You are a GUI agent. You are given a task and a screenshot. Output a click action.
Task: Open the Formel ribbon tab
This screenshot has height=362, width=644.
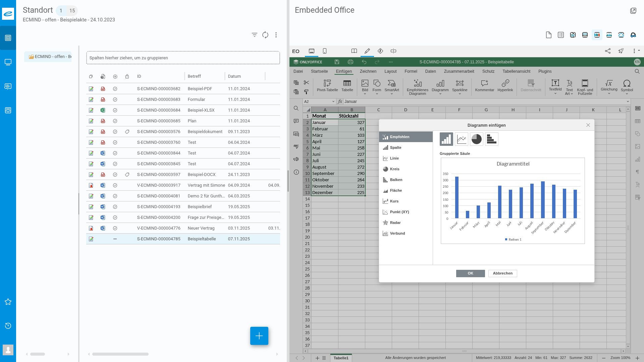(x=411, y=71)
